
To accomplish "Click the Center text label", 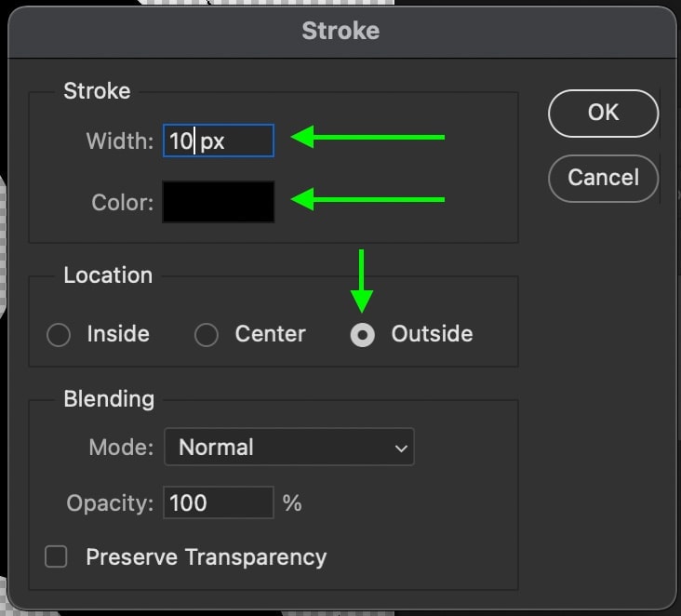I will pos(270,334).
